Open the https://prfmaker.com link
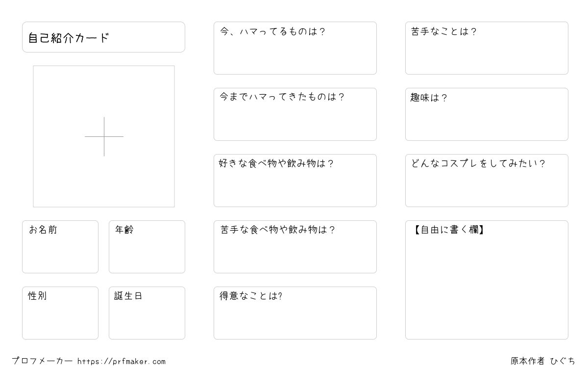The image size is (588, 368). [122, 362]
